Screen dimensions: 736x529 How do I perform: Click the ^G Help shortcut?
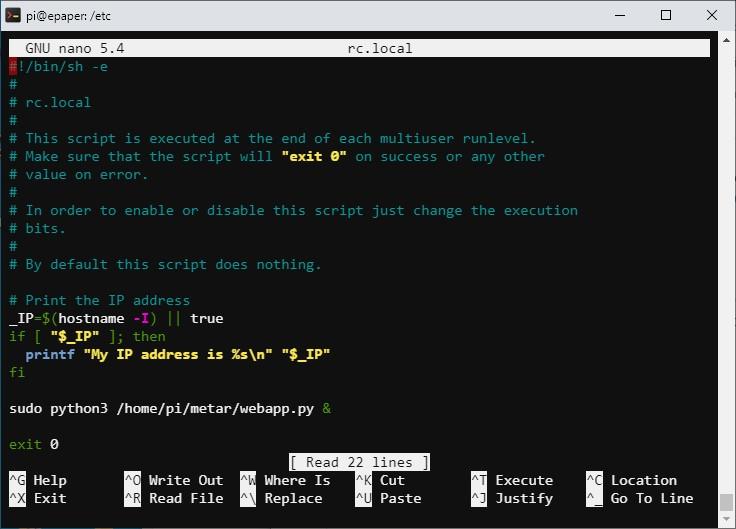tap(38, 480)
